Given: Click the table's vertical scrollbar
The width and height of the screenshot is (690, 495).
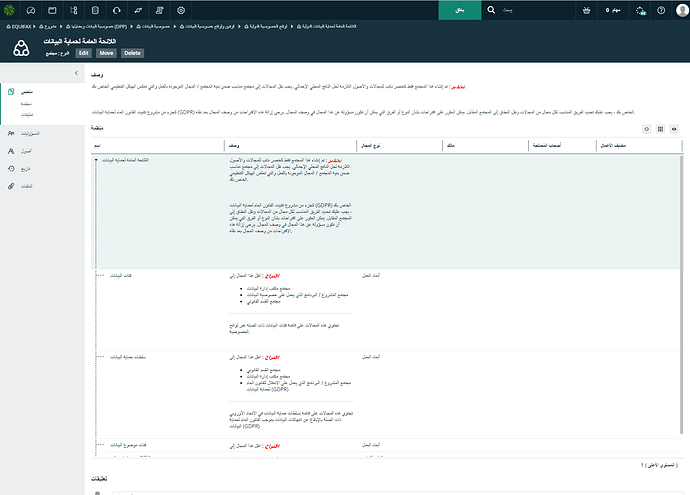Looking at the screenshot, I should coord(682,295).
